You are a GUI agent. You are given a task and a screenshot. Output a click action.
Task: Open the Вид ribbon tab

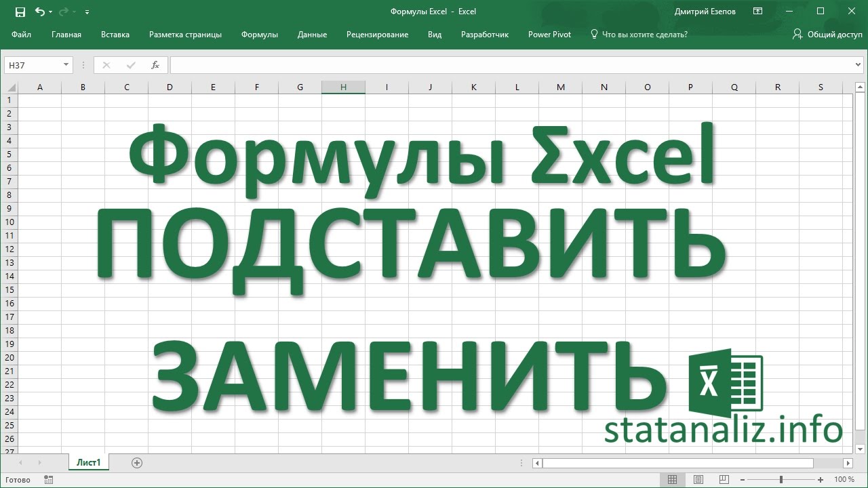pyautogui.click(x=435, y=35)
